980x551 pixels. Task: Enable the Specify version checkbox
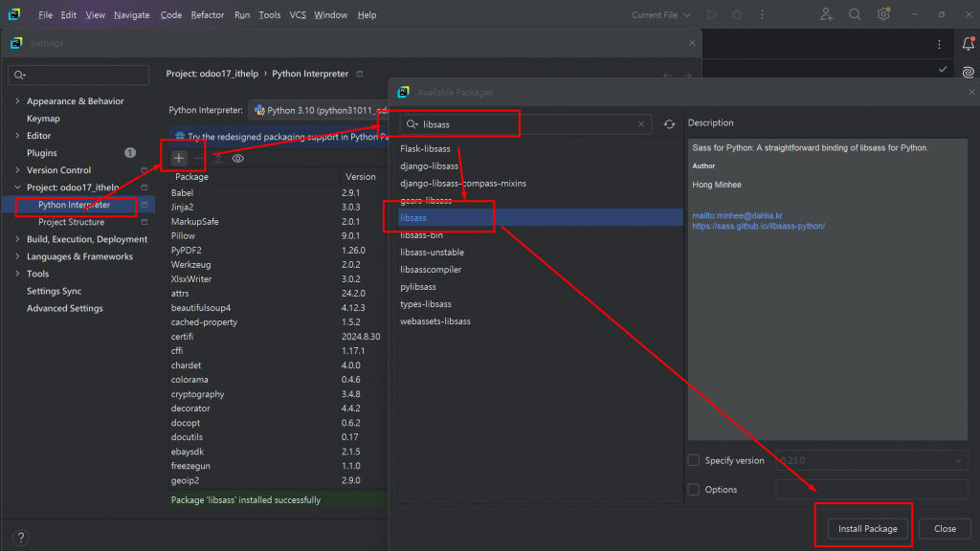tap(694, 460)
